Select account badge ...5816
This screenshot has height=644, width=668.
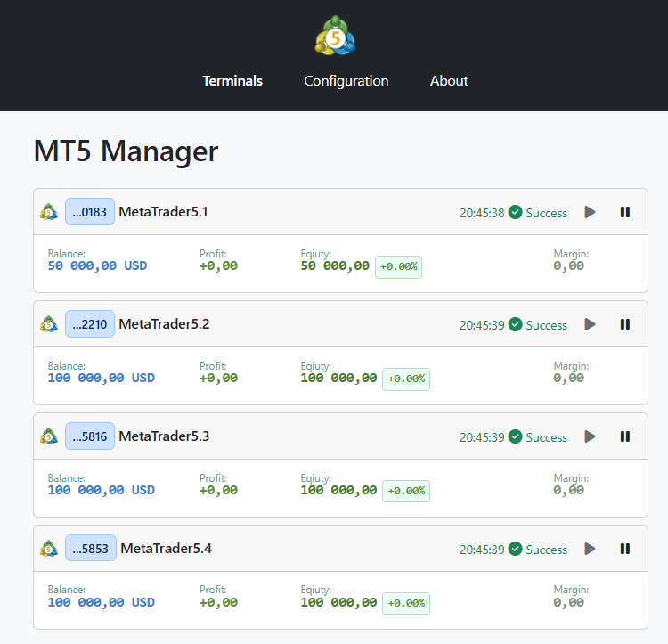[x=89, y=436]
